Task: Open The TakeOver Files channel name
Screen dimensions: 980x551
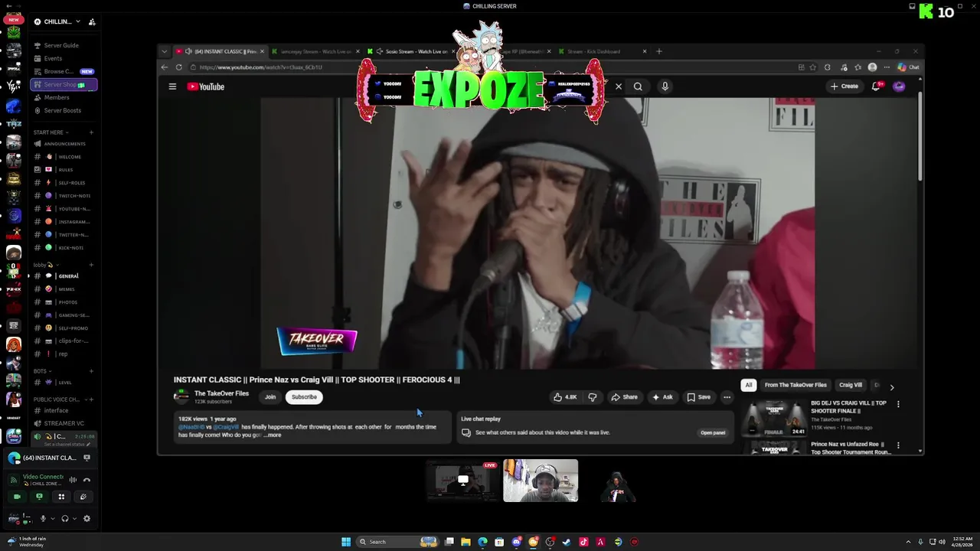Action: [221, 393]
